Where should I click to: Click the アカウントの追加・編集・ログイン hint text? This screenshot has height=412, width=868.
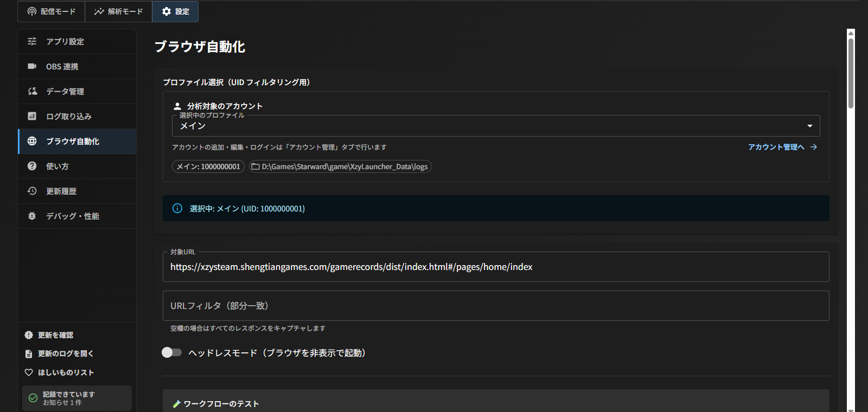279,147
